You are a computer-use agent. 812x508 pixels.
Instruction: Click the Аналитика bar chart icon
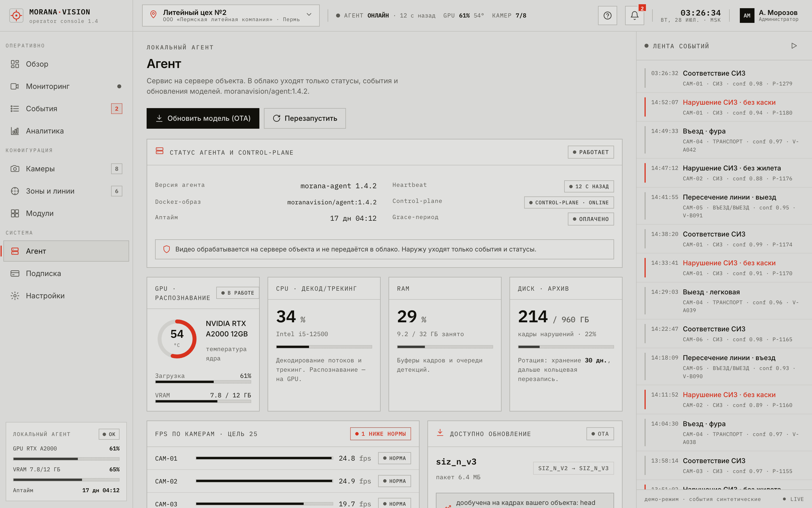click(x=15, y=131)
